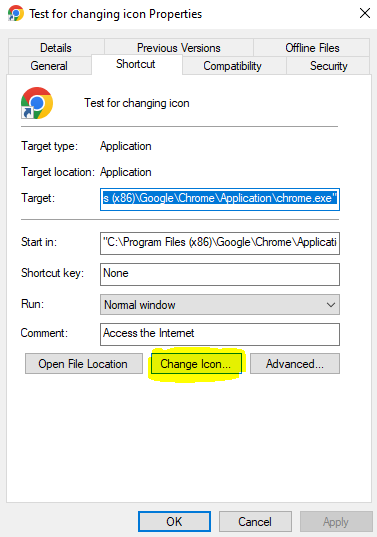
Task: Select the Compatibility tab
Action: click(233, 66)
